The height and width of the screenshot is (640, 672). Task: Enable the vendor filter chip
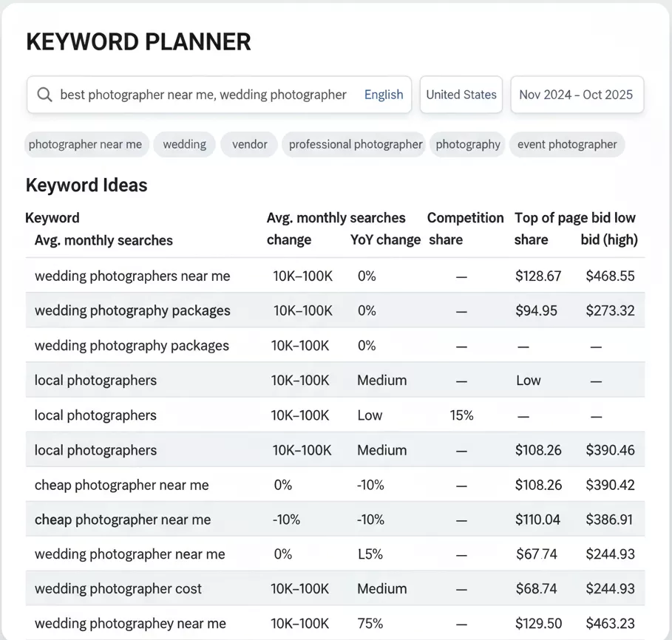click(249, 144)
